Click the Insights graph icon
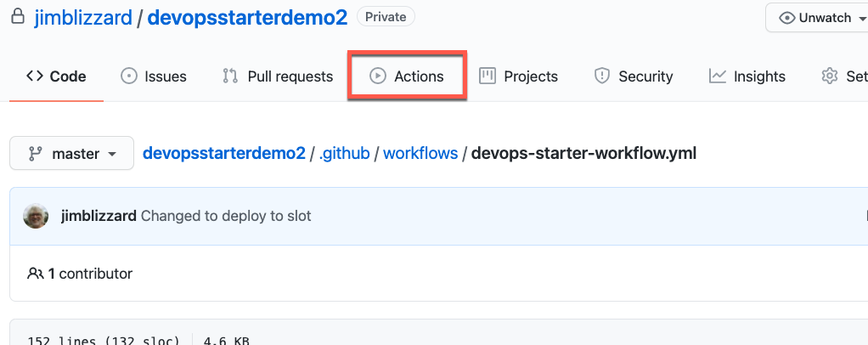 click(x=718, y=76)
